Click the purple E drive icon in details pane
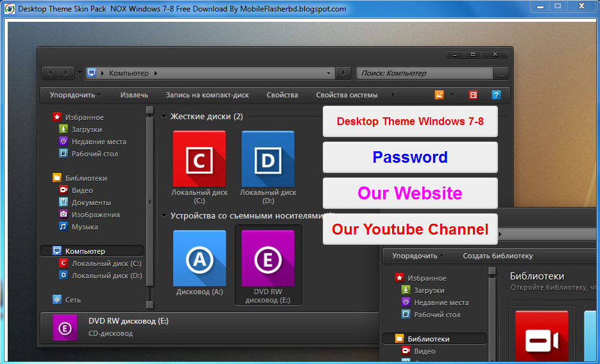Image resolution: width=600 pixels, height=364 pixels. [65, 327]
